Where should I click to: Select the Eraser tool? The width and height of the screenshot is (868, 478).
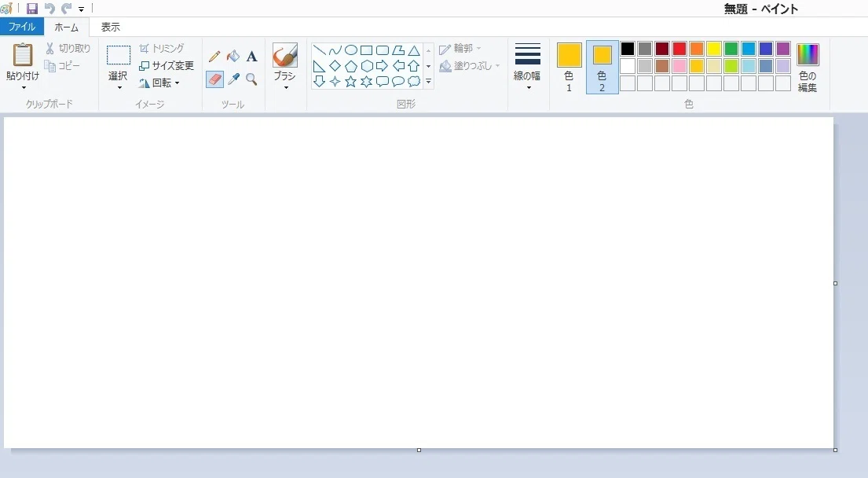click(x=214, y=79)
